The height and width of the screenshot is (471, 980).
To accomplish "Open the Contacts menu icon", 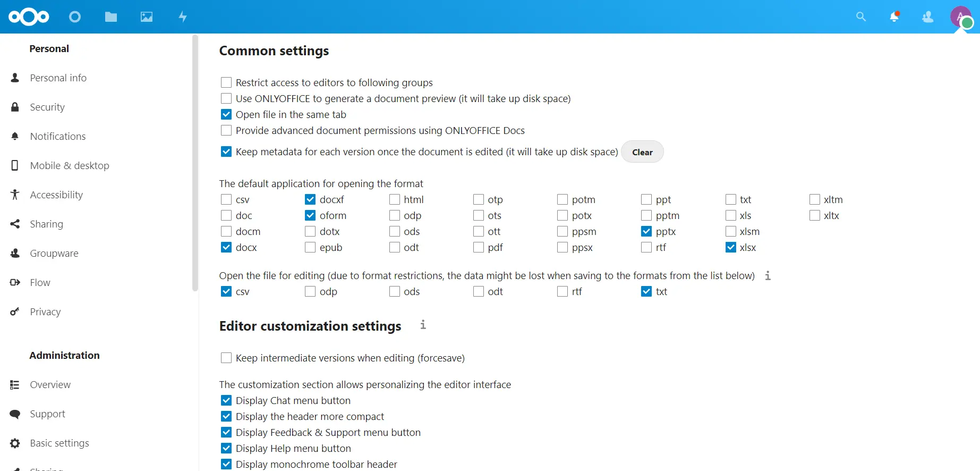I will 928,17.
